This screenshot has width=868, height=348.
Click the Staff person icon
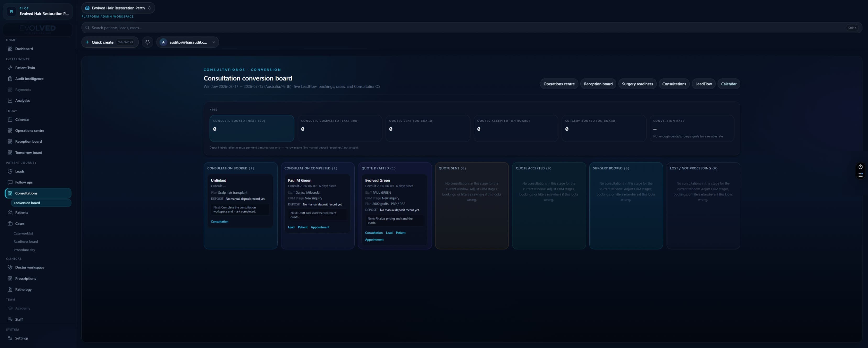tap(10, 319)
